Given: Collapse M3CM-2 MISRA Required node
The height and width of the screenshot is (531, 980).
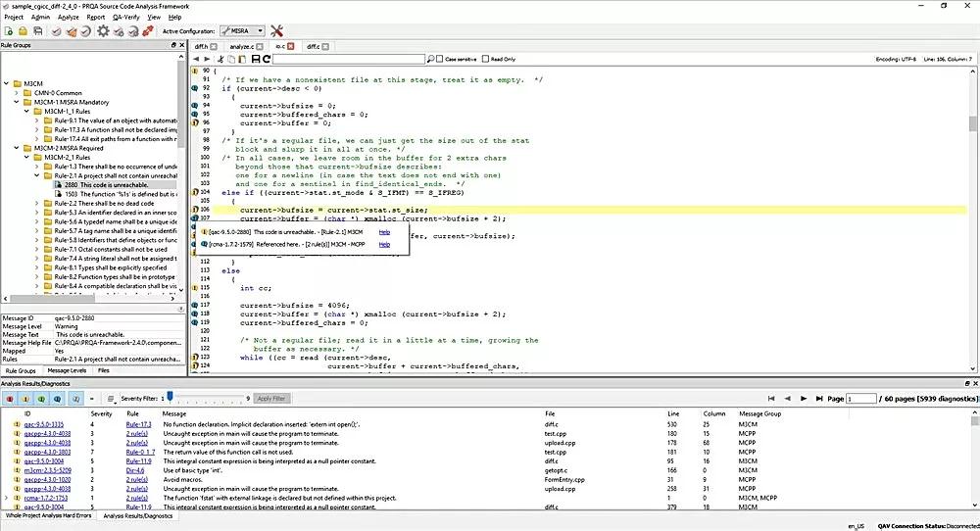Looking at the screenshot, I should [17, 148].
